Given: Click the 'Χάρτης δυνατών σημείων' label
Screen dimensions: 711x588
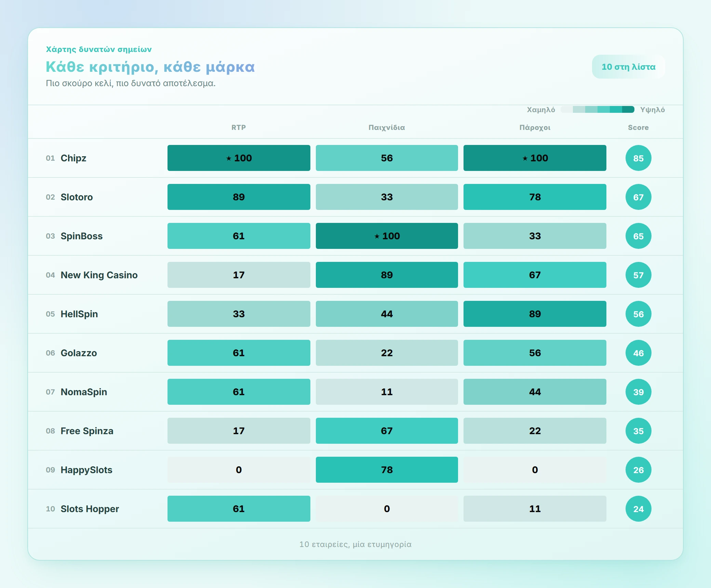Looking at the screenshot, I should 99,49.
